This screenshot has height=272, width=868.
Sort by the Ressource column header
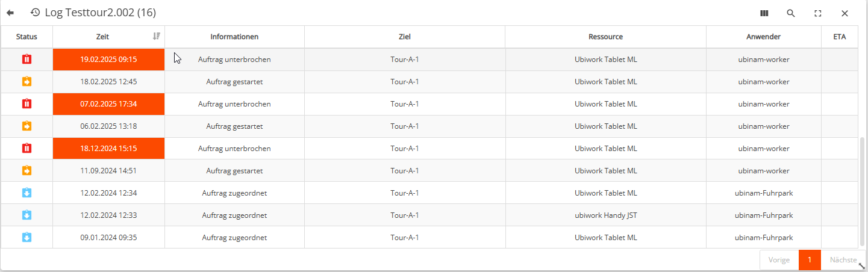pyautogui.click(x=605, y=37)
